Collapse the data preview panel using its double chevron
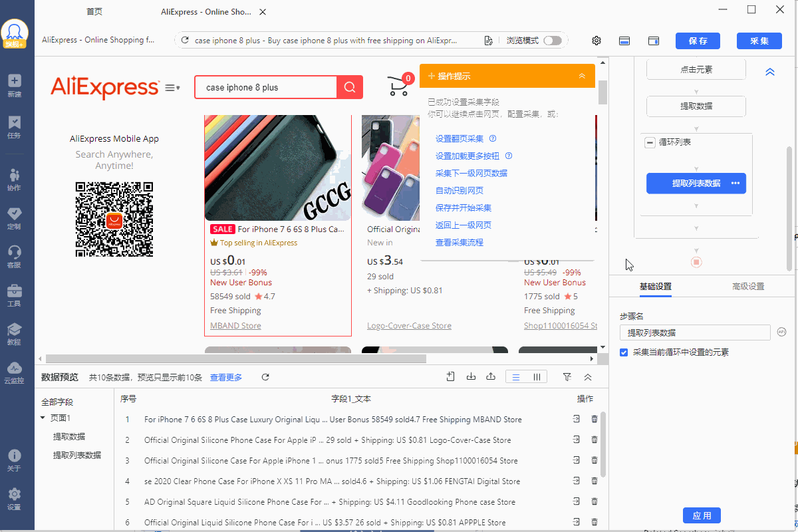 pos(588,377)
